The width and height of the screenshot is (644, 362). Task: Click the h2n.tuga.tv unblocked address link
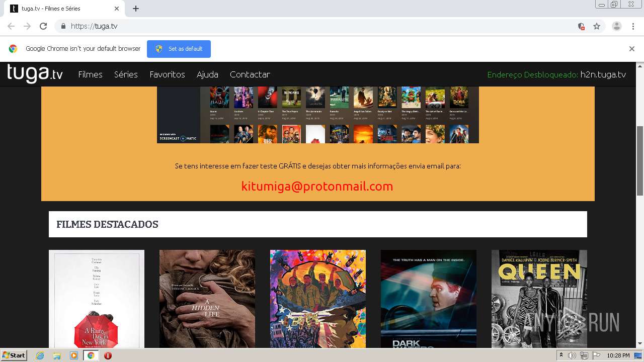603,74
